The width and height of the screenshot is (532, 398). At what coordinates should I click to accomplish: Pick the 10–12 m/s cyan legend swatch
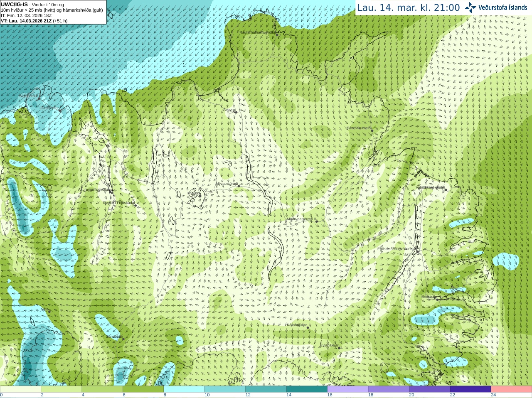point(225,389)
